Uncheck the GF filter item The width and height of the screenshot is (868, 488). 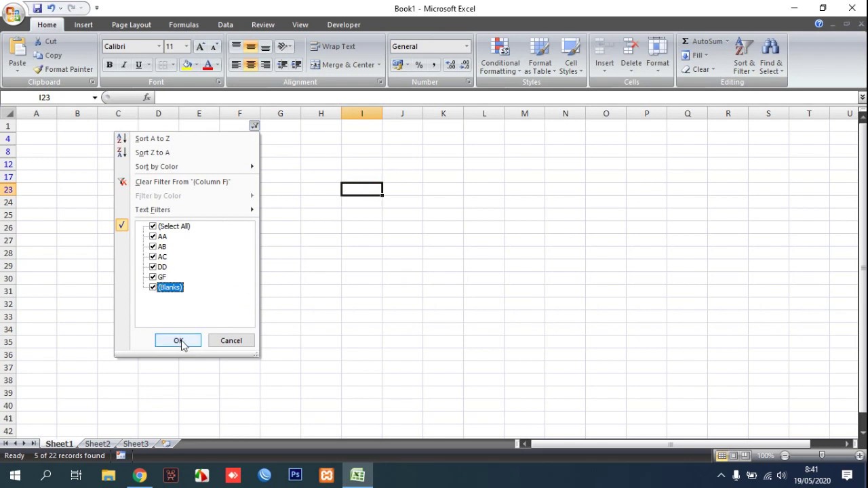(153, 277)
